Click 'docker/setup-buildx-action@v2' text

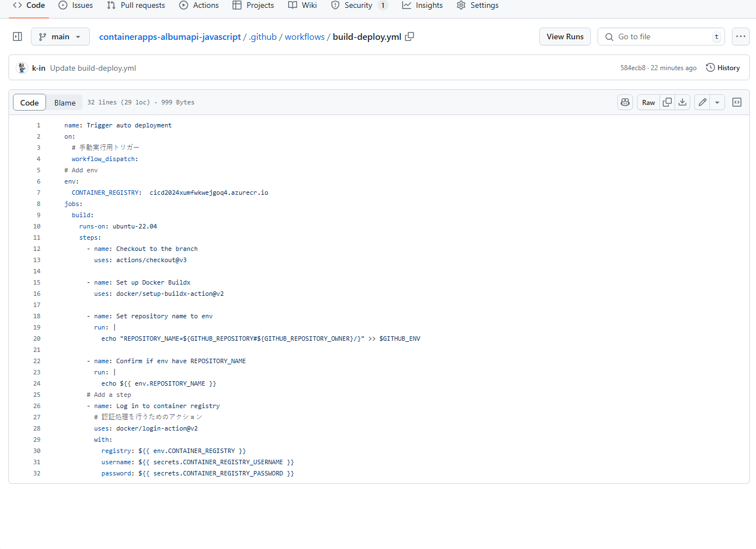[170, 294]
